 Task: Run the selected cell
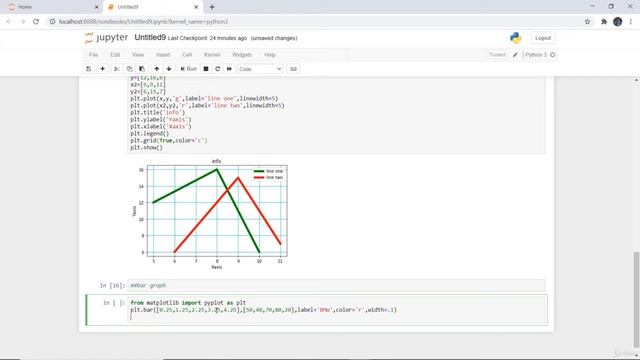[x=189, y=69]
